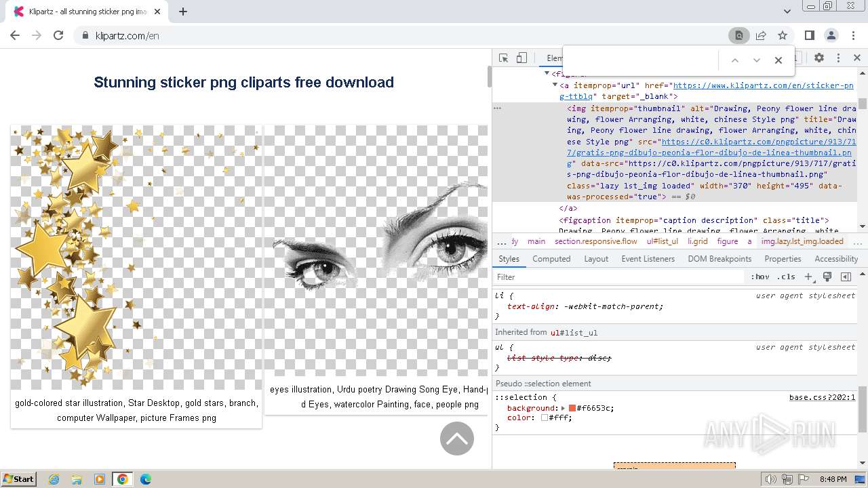Click the styles Filter input
This screenshot has width=868, height=488.
click(x=619, y=277)
